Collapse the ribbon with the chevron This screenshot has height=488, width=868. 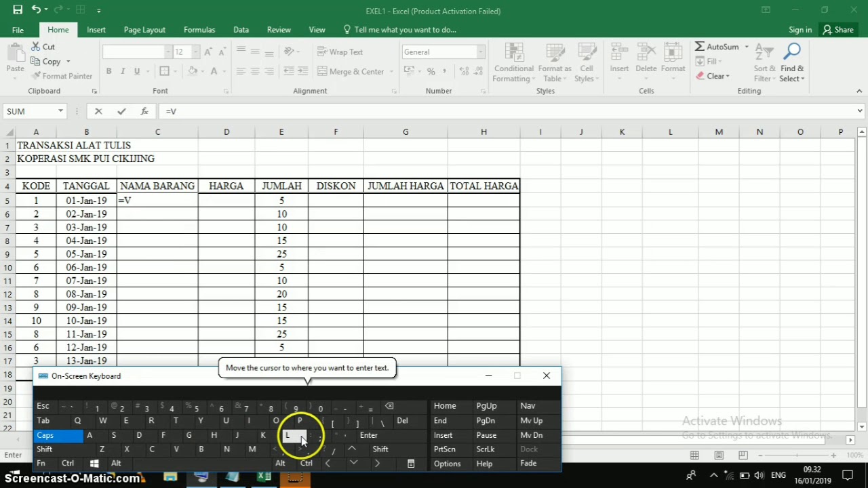point(859,91)
